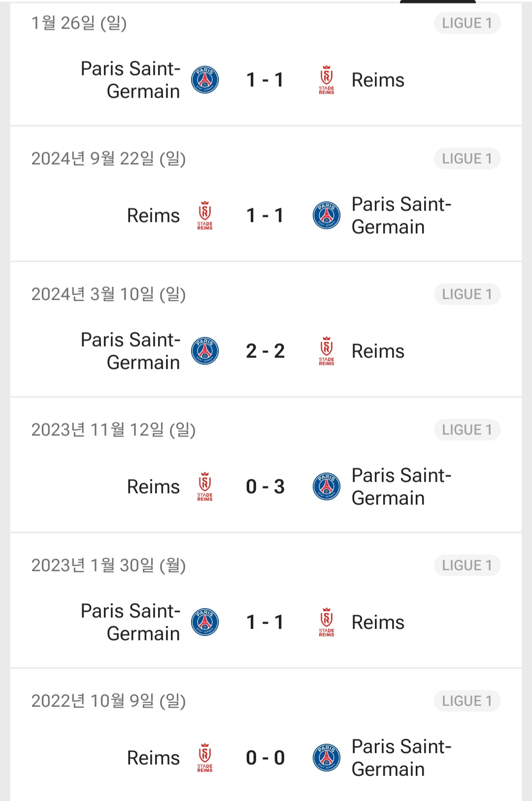
Task: Click Reims crest in 2023년 11월 12일 match
Action: [x=205, y=487]
